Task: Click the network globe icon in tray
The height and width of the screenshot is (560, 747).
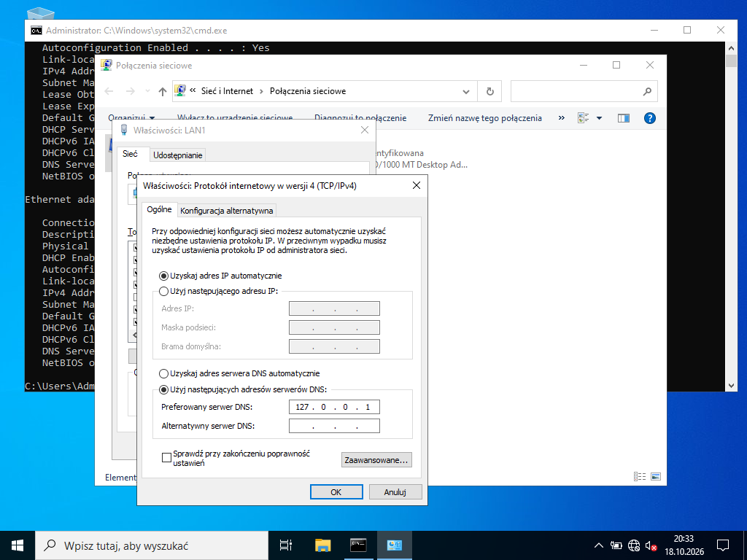Action: (x=634, y=545)
